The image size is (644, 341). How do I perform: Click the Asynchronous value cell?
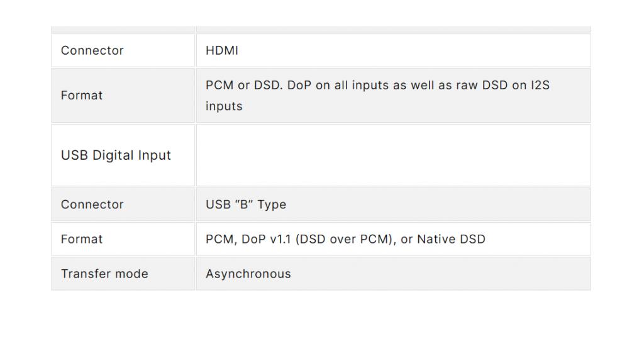point(248,274)
